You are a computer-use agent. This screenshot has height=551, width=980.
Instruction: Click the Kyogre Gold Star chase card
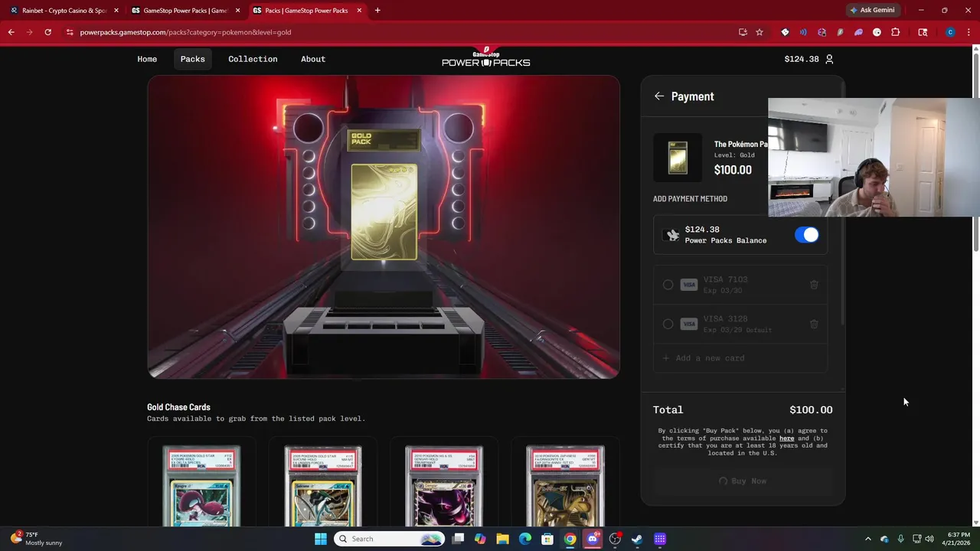[201, 487]
